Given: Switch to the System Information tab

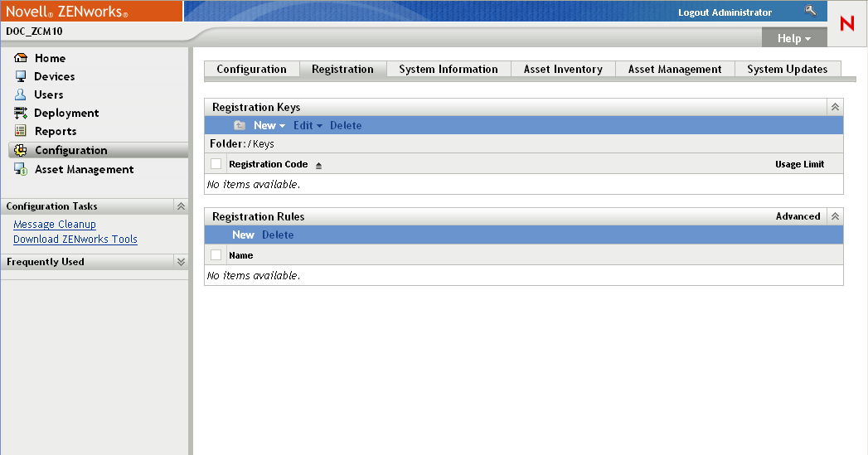Looking at the screenshot, I should click(x=449, y=69).
